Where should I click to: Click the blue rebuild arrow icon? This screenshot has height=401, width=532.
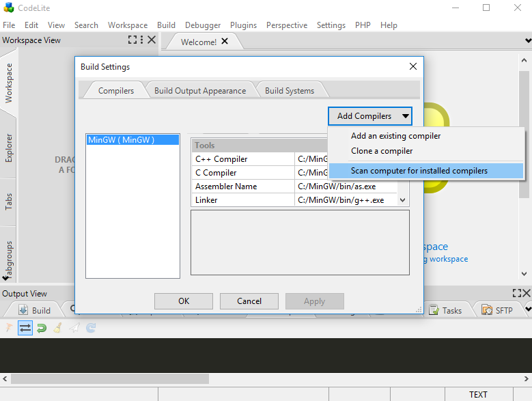91,328
